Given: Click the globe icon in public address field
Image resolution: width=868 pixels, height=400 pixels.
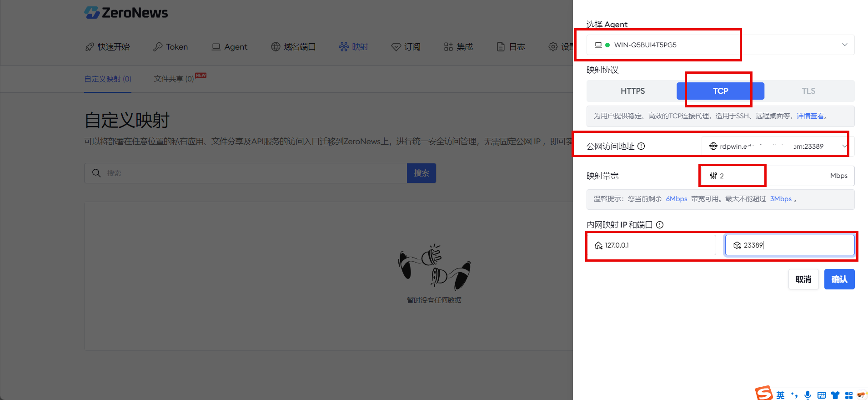Looking at the screenshot, I should click(x=713, y=146).
